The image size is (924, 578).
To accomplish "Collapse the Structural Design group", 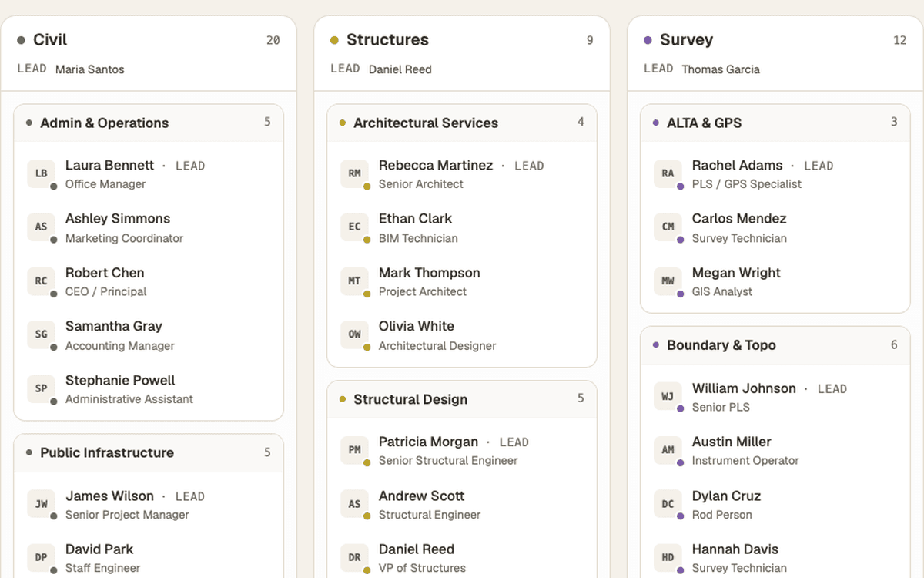I will pos(462,400).
